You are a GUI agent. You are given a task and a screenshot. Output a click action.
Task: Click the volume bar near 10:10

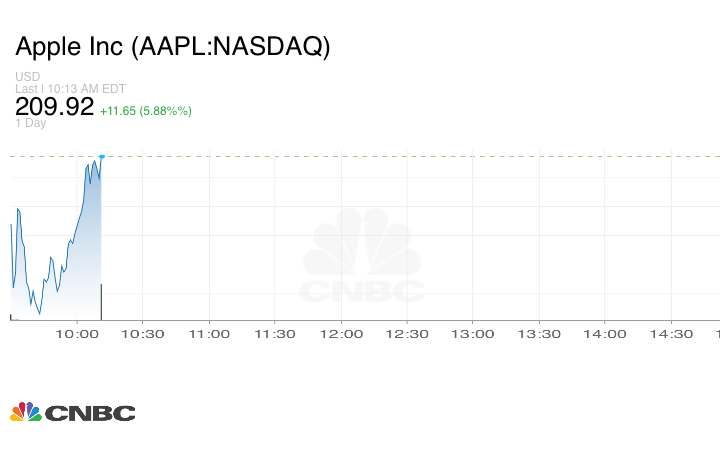point(102,302)
